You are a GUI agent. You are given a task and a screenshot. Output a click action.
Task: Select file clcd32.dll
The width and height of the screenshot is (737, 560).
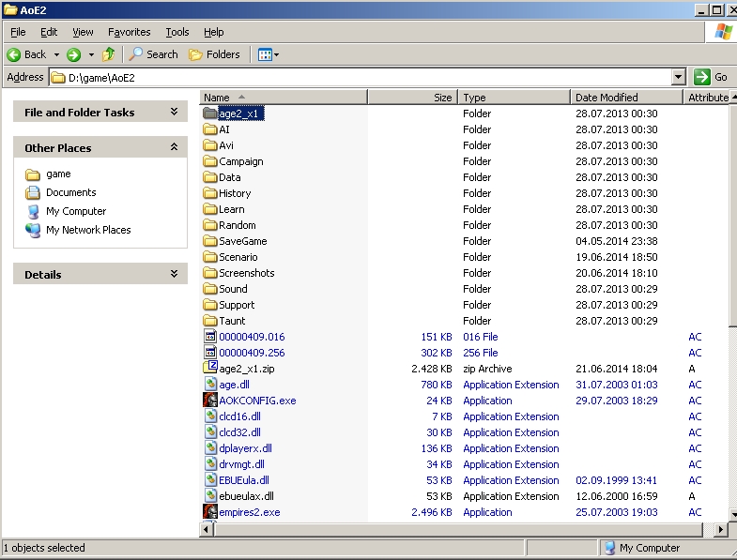(239, 432)
